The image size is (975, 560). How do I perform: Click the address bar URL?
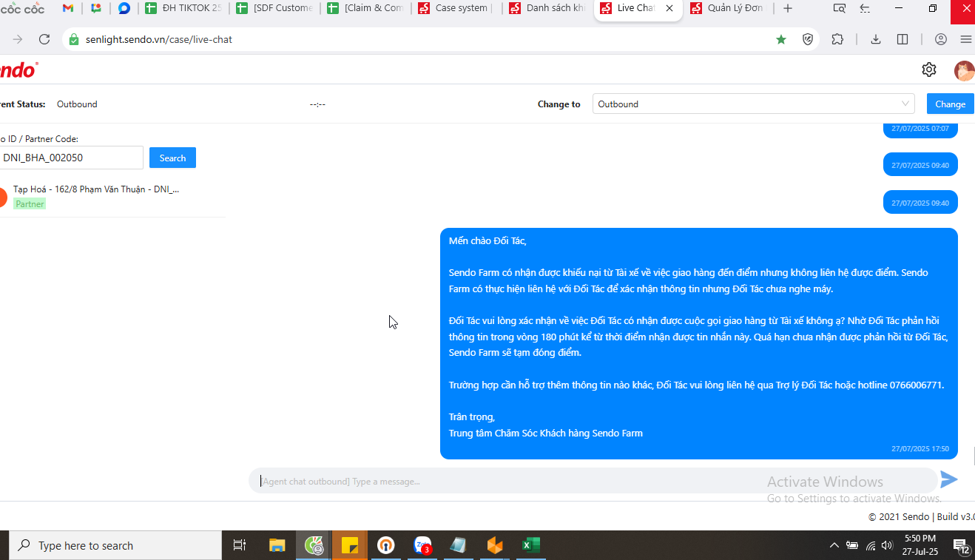click(158, 39)
